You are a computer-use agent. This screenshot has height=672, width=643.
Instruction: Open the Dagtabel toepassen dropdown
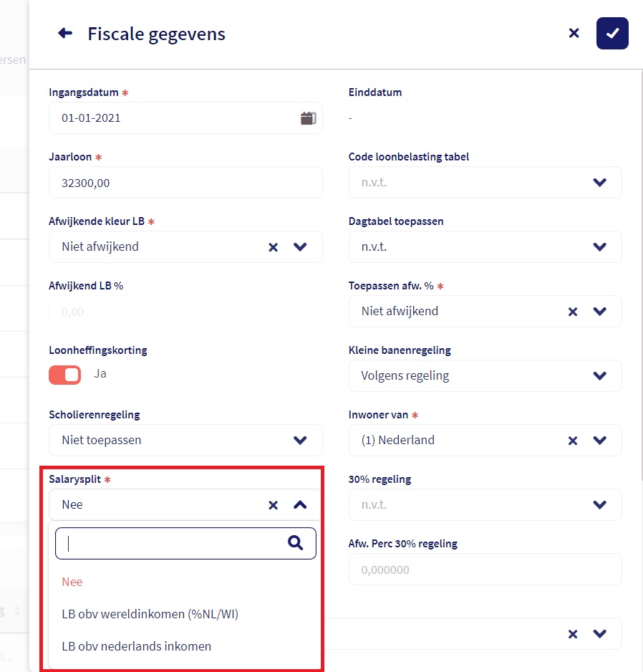click(600, 247)
